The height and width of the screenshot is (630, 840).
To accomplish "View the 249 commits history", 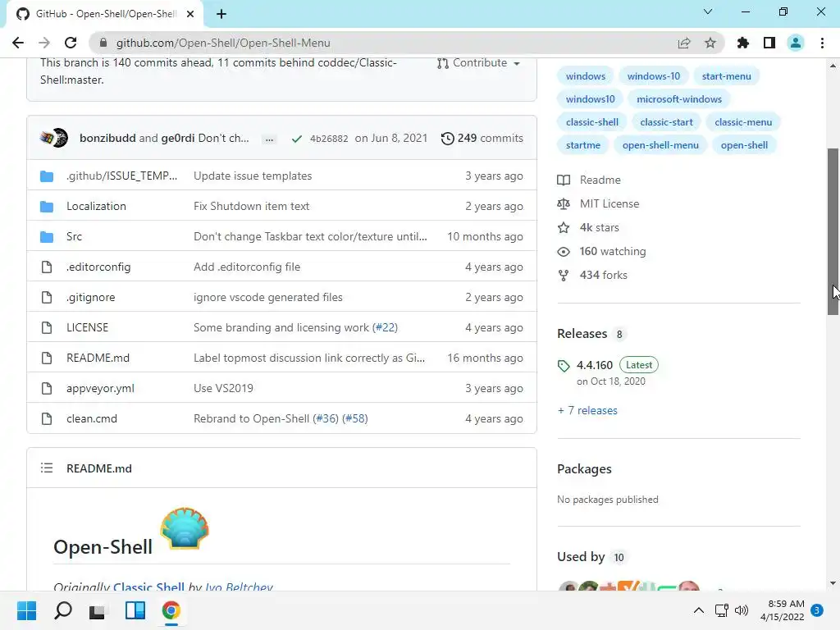I will pyautogui.click(x=482, y=138).
